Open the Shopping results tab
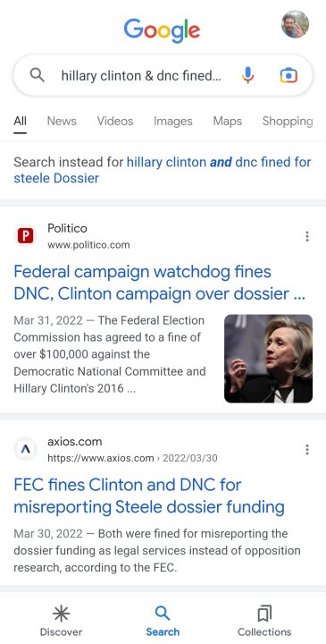 (288, 121)
